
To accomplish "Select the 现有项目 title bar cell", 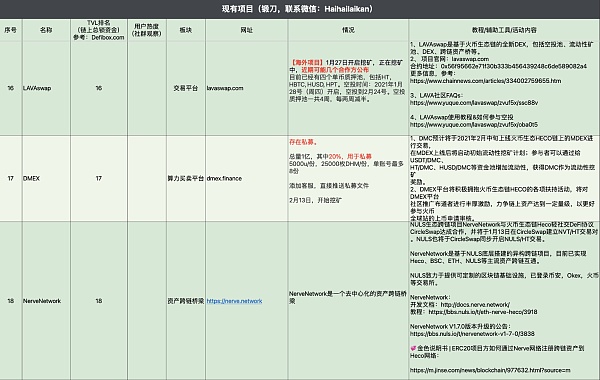I will click(x=300, y=9).
